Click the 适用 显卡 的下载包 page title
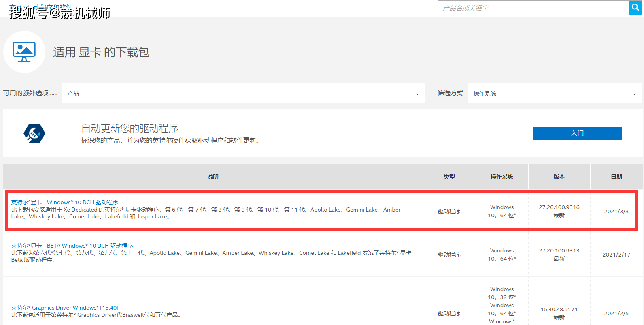The height and width of the screenshot is (325, 644). coord(101,52)
